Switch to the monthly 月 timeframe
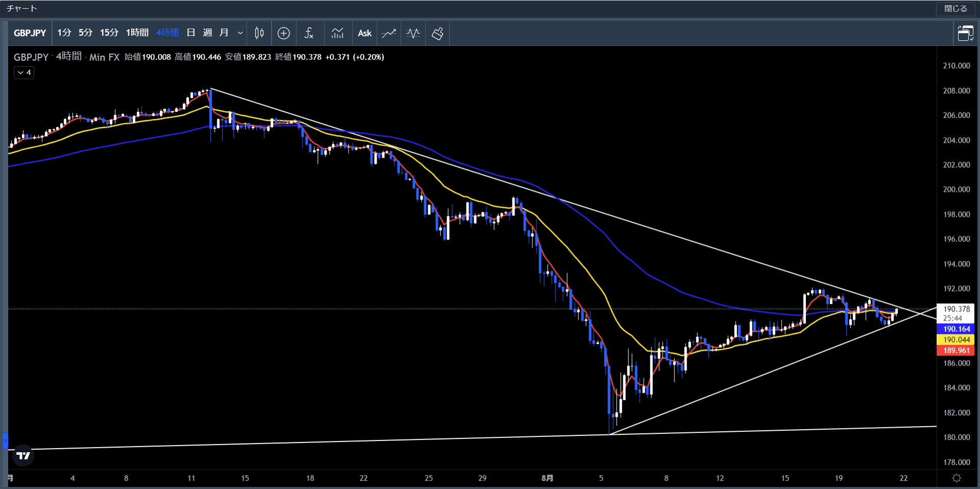Image resolution: width=980 pixels, height=489 pixels. 224,33
